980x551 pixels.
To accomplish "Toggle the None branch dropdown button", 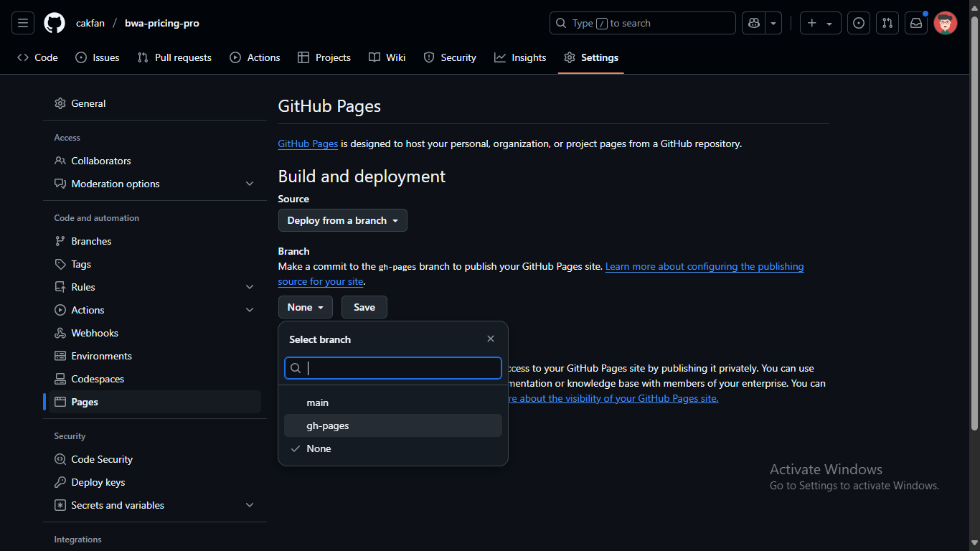I will tap(306, 307).
